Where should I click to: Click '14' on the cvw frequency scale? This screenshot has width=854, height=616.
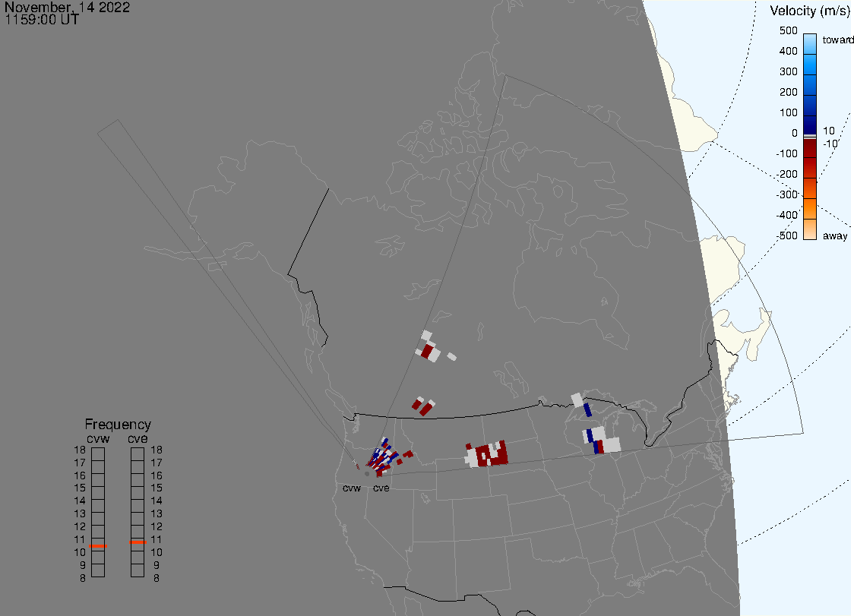tap(80, 501)
